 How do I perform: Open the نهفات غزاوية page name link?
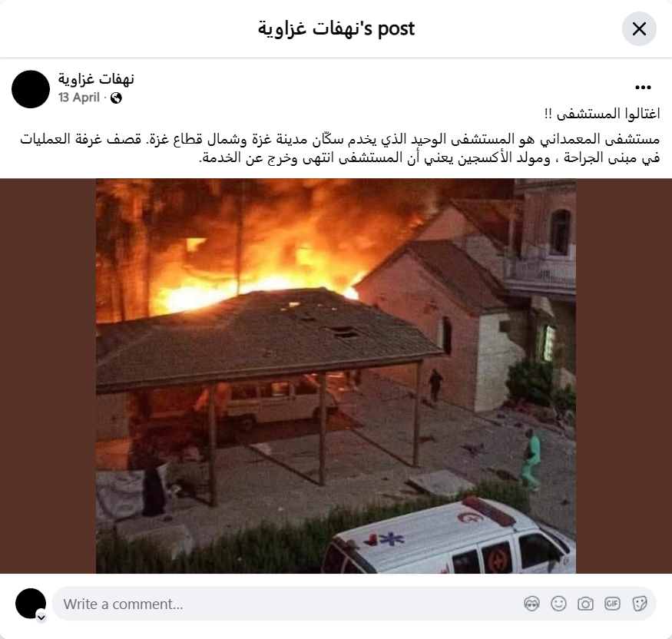coord(97,79)
